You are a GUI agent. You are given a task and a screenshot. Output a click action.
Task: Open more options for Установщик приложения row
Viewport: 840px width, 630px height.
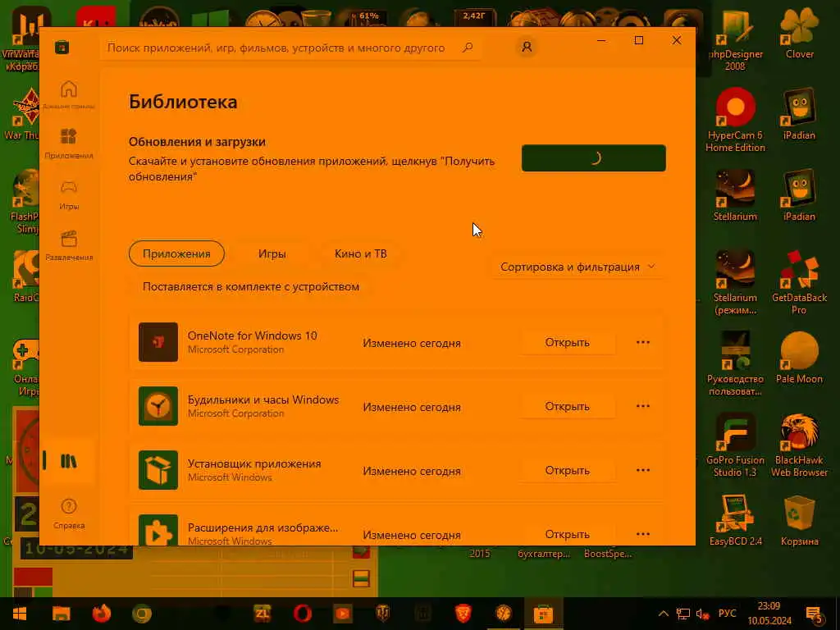point(643,470)
